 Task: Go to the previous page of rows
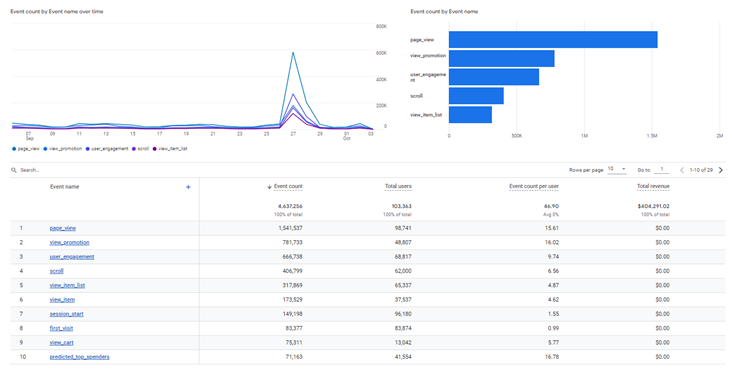coord(682,170)
